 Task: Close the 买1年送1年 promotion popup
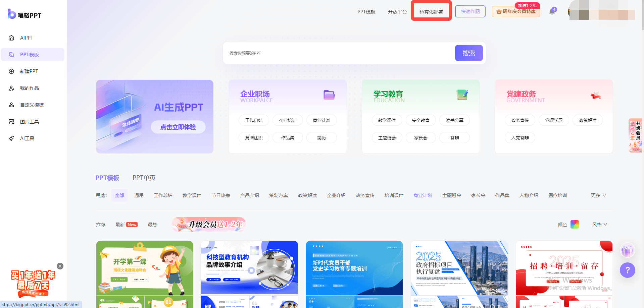[x=60, y=266]
